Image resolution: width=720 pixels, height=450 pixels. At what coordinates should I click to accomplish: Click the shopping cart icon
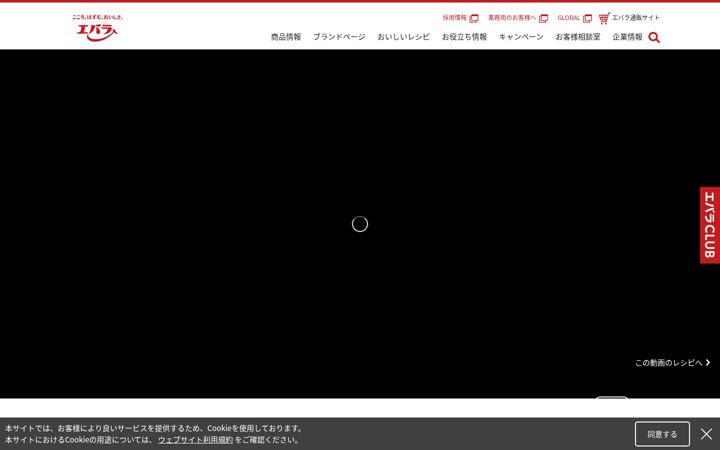(x=604, y=18)
